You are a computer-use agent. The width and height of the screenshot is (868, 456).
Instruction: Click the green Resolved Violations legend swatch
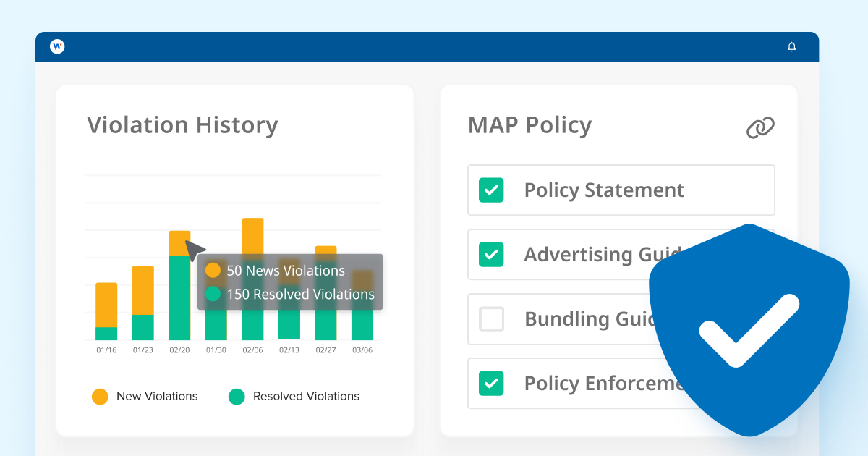[x=237, y=397]
